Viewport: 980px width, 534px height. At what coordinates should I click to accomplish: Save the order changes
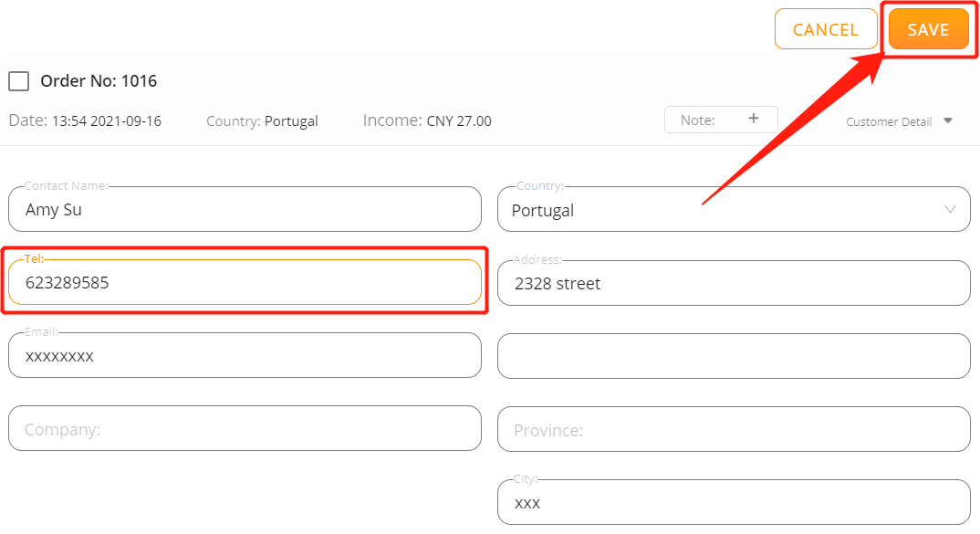[928, 29]
